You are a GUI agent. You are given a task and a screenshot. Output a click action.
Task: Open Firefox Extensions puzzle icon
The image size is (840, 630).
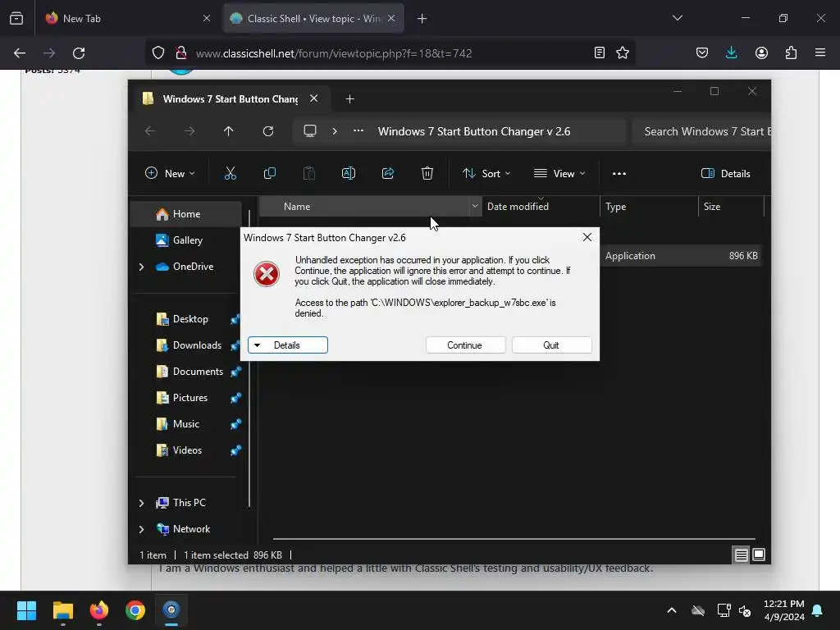coord(791,53)
